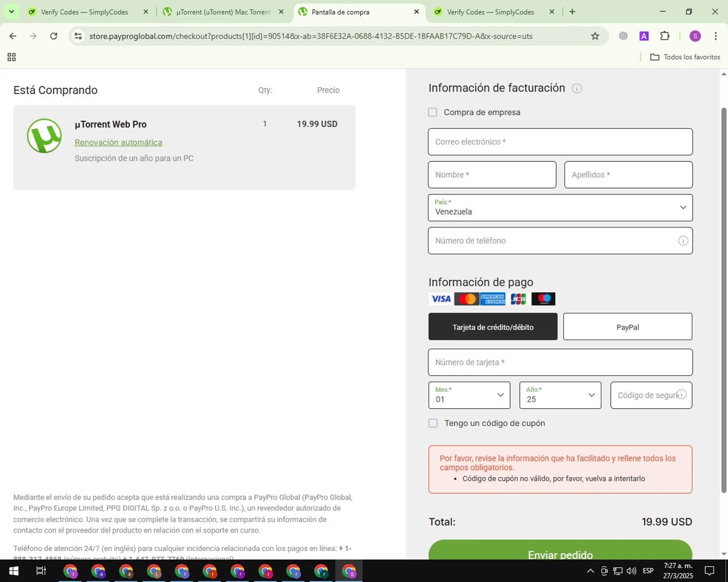The image size is (728, 582).
Task: Click the purple A extension icon
Action: [644, 36]
